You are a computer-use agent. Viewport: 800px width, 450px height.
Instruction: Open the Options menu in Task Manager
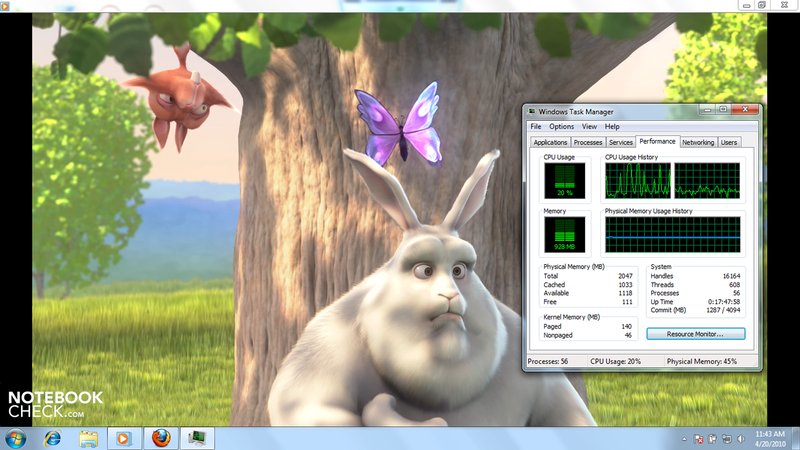(561, 127)
